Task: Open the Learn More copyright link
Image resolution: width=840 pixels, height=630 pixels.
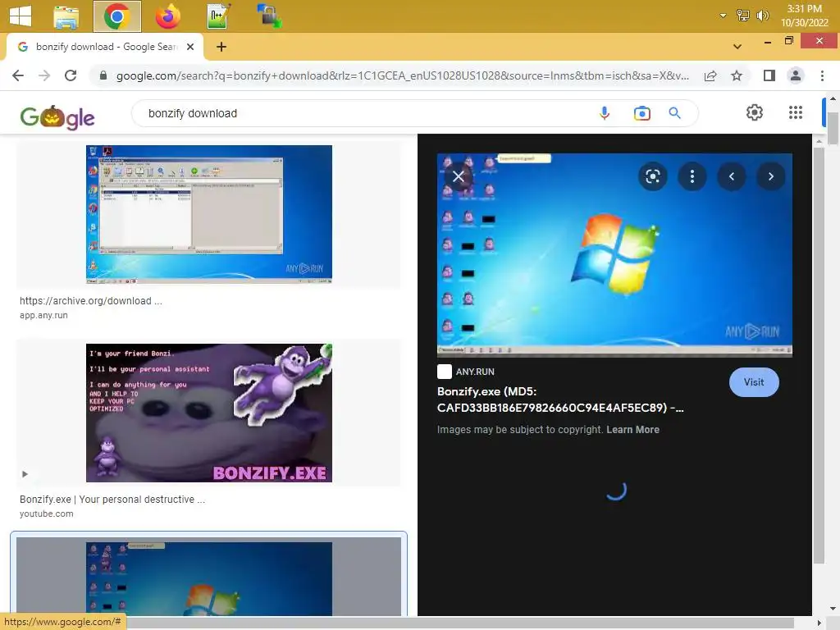Action: pos(632,430)
